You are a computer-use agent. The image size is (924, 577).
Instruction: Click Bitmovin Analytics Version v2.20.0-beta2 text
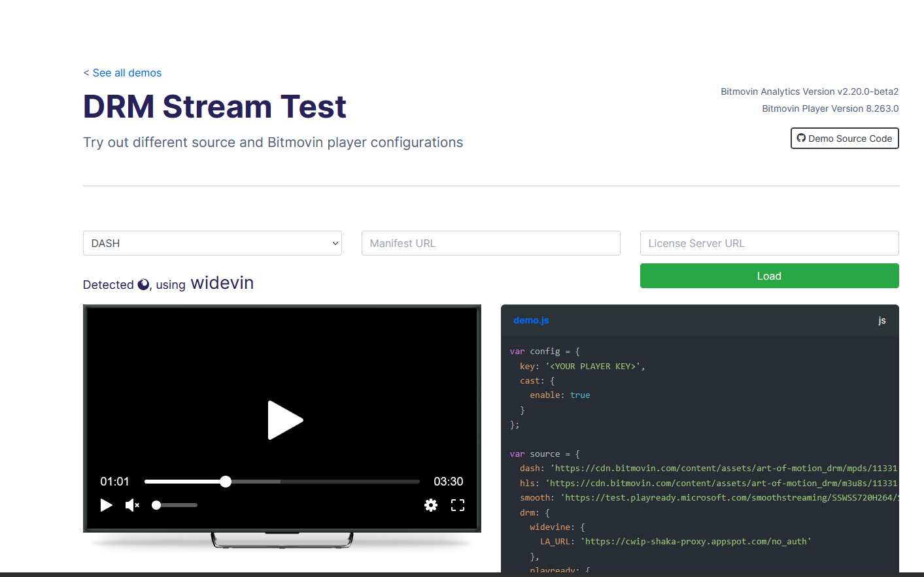(x=810, y=91)
